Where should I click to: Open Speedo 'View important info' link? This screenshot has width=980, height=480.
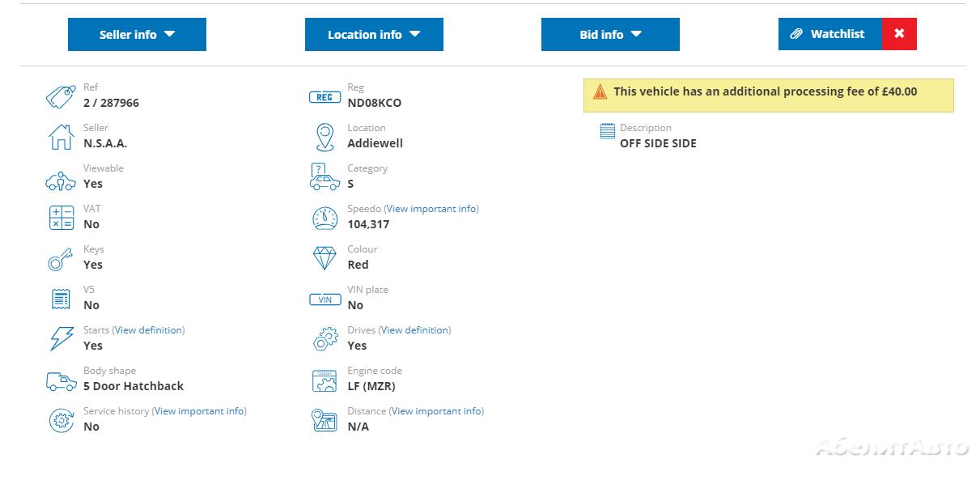pos(432,209)
